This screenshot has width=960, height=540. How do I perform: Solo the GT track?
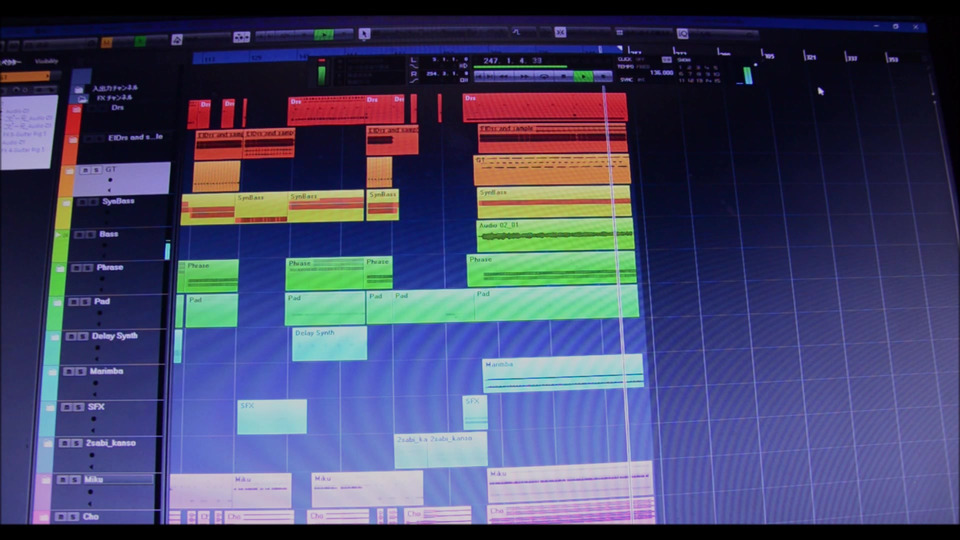click(x=96, y=170)
